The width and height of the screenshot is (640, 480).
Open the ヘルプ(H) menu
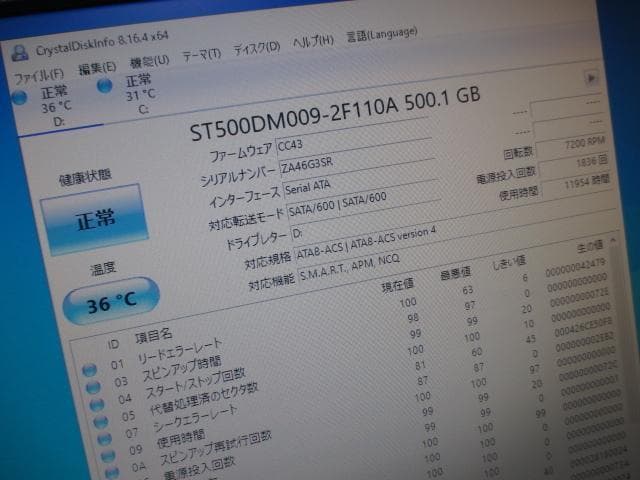tap(313, 42)
